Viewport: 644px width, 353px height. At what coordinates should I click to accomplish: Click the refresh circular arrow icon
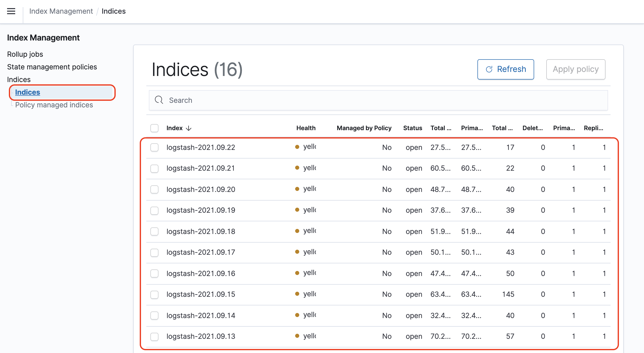click(x=489, y=69)
